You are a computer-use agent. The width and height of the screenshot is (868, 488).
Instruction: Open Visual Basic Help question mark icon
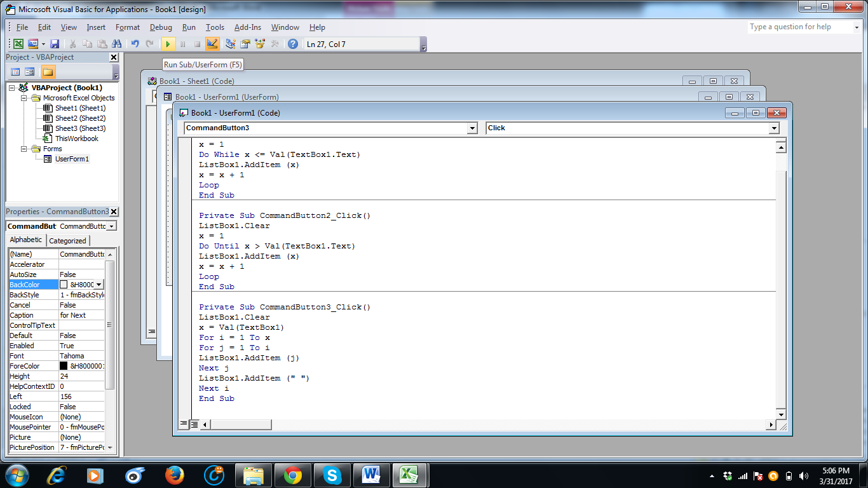click(x=293, y=44)
